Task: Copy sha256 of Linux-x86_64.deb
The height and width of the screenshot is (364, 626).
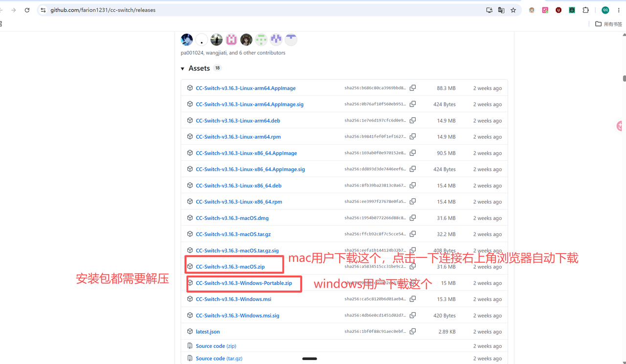Action: pos(413,185)
